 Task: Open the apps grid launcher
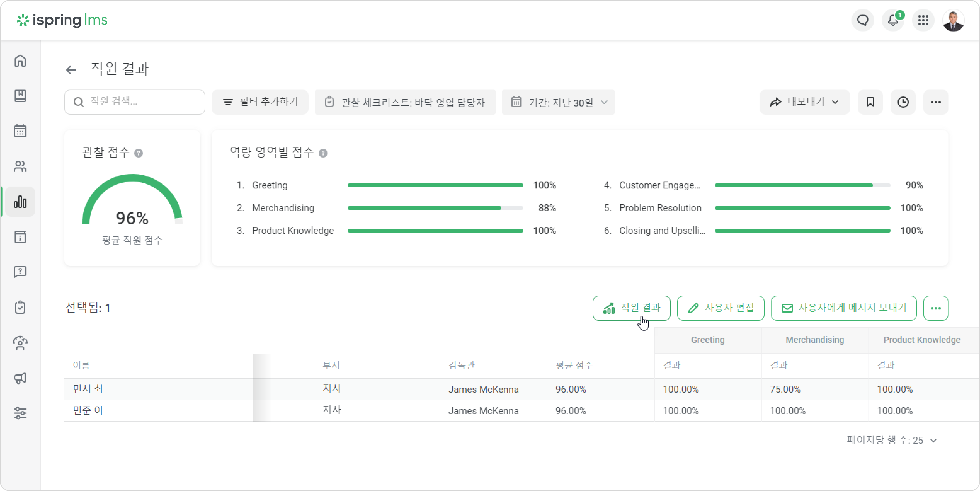coord(923,20)
